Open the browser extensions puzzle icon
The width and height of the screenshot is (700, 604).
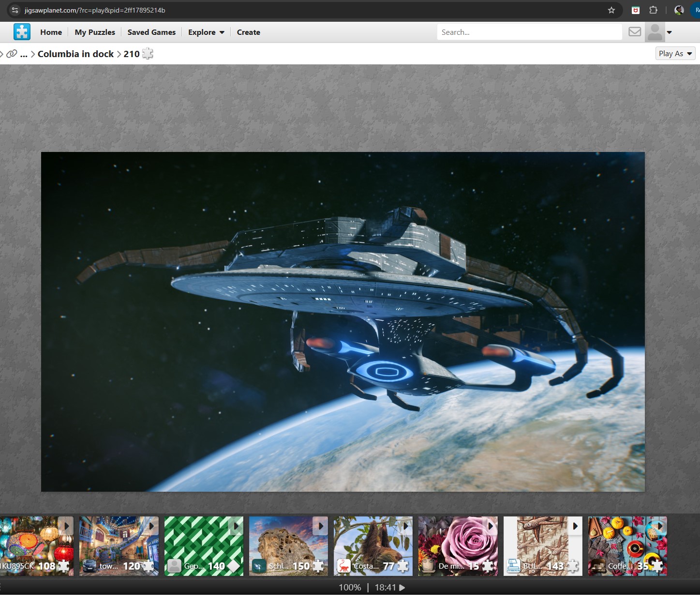(653, 10)
